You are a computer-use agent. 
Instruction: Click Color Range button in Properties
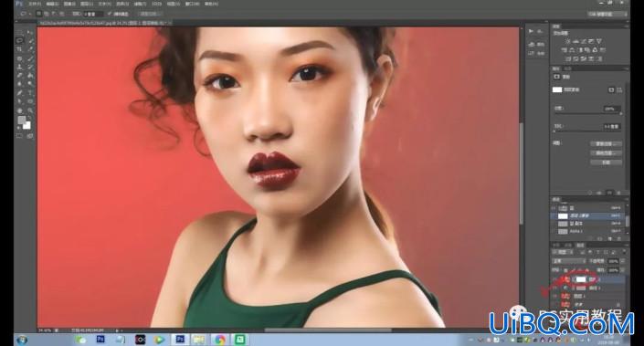pos(606,153)
